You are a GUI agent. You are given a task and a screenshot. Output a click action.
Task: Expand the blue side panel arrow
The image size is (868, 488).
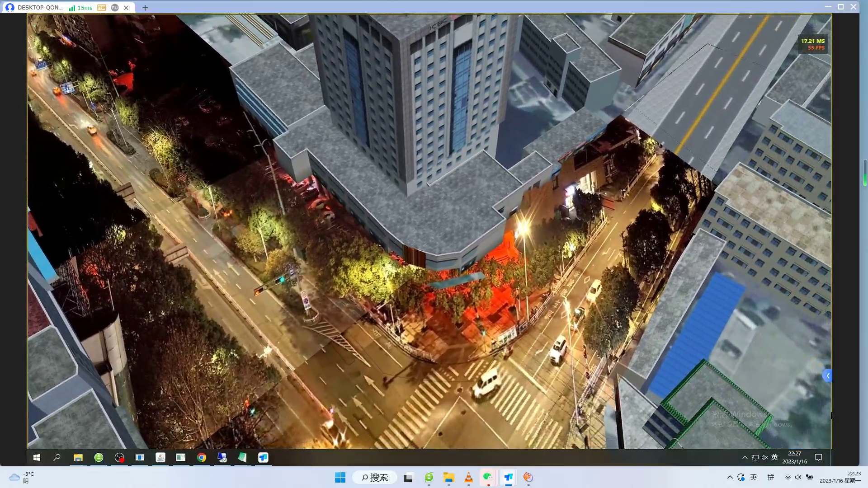click(x=827, y=375)
